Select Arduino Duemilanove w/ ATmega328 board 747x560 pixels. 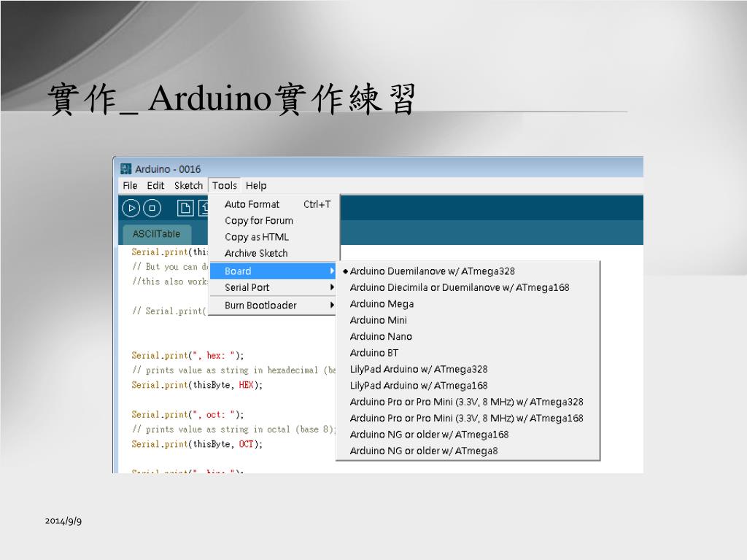(x=468, y=271)
